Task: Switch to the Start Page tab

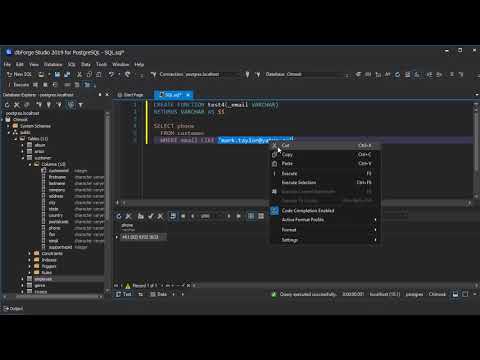Action: [130, 95]
